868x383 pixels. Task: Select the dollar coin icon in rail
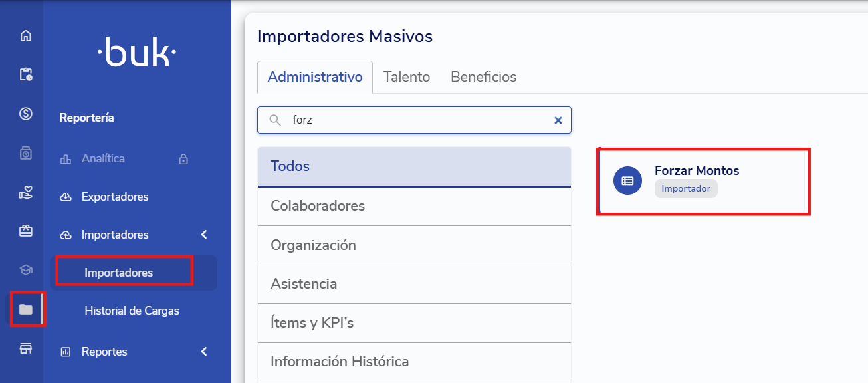pyautogui.click(x=26, y=114)
